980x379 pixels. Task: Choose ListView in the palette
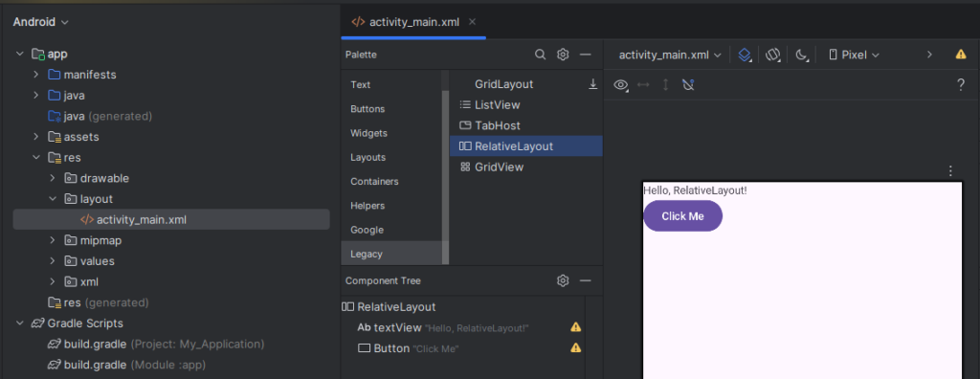coord(526,105)
